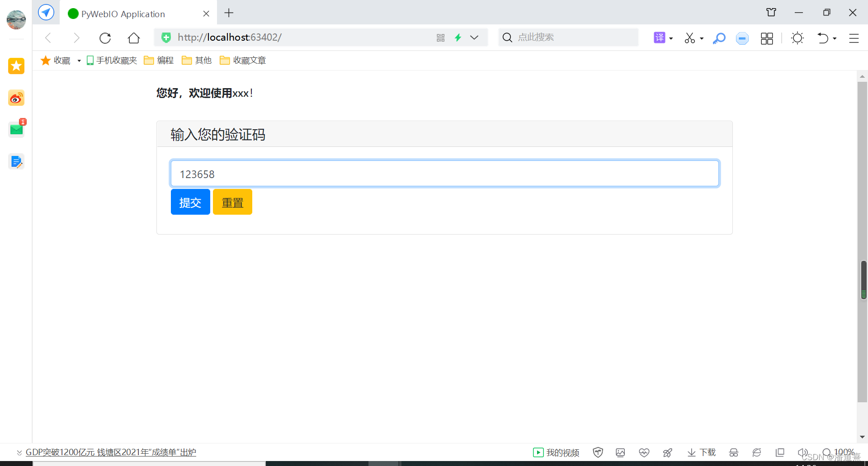Open the mail sidebar icon
The width and height of the screenshot is (868, 466).
(x=16, y=130)
